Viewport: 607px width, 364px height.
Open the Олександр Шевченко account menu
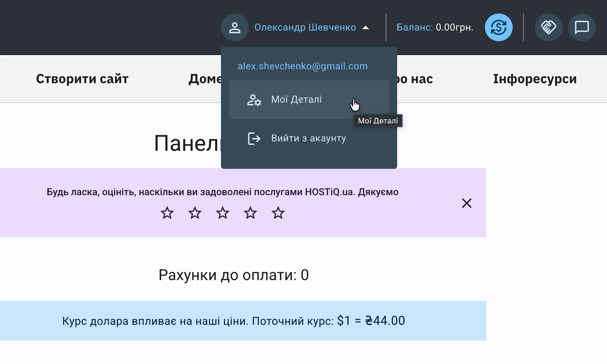[306, 27]
